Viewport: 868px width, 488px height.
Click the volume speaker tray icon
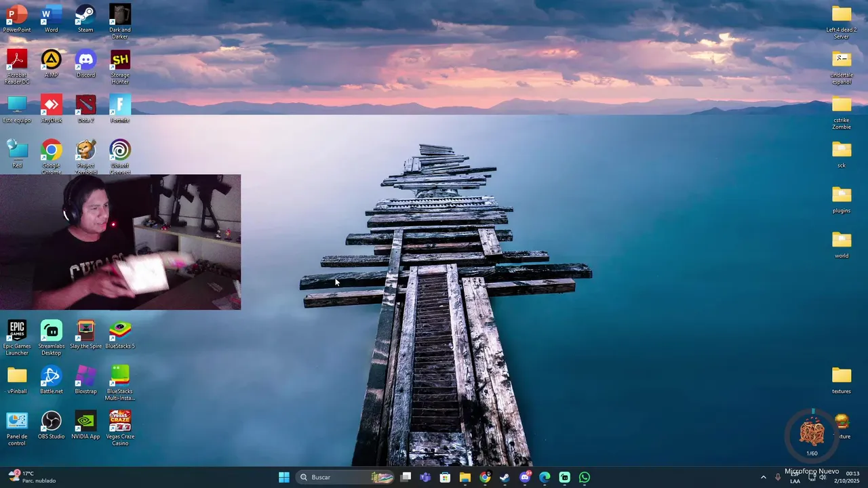click(x=823, y=477)
